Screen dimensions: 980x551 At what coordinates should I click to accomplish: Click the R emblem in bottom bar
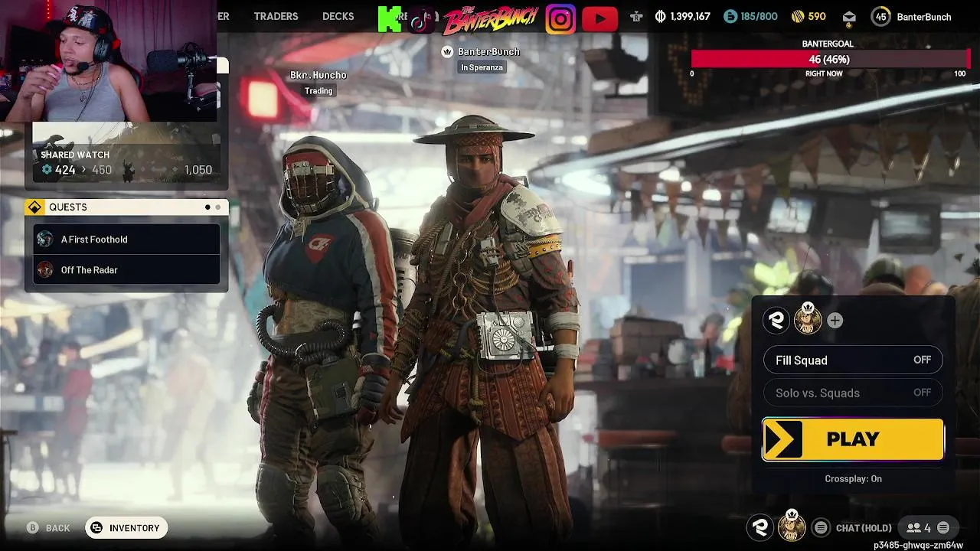(x=761, y=527)
